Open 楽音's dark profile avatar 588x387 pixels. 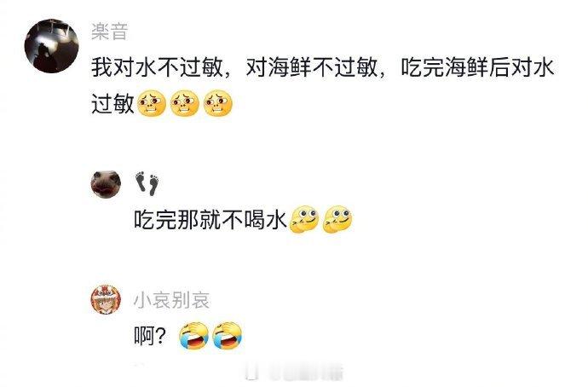click(52, 46)
